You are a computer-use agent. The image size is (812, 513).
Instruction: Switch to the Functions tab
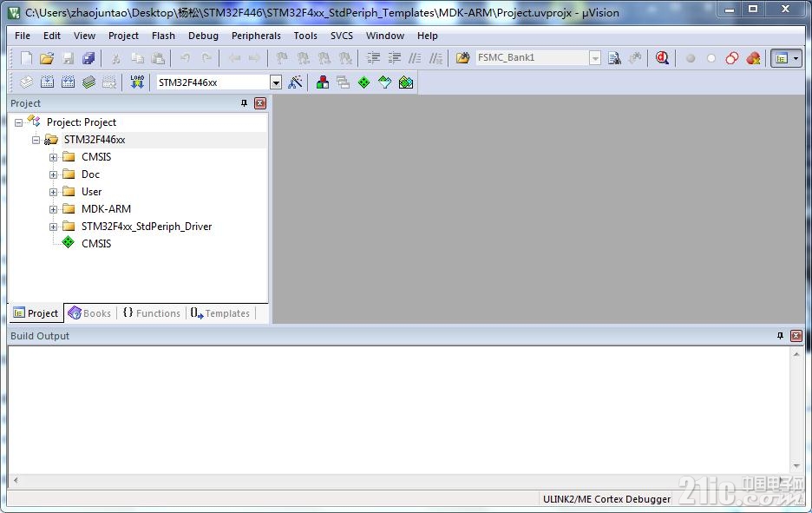point(152,313)
